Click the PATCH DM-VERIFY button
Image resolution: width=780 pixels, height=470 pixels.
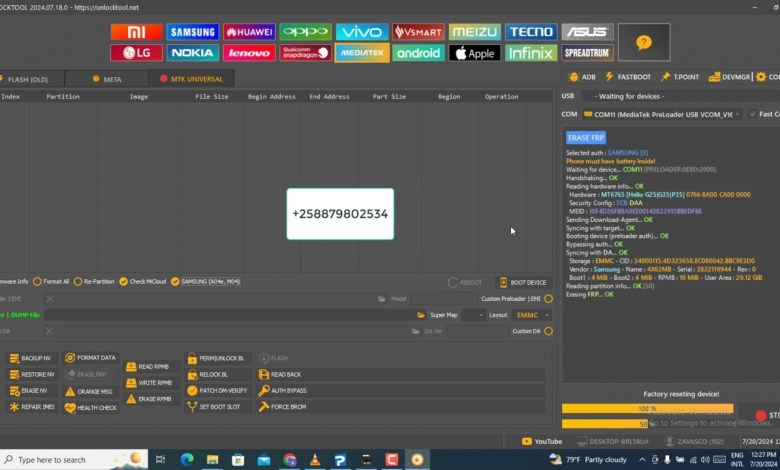[x=217, y=391]
